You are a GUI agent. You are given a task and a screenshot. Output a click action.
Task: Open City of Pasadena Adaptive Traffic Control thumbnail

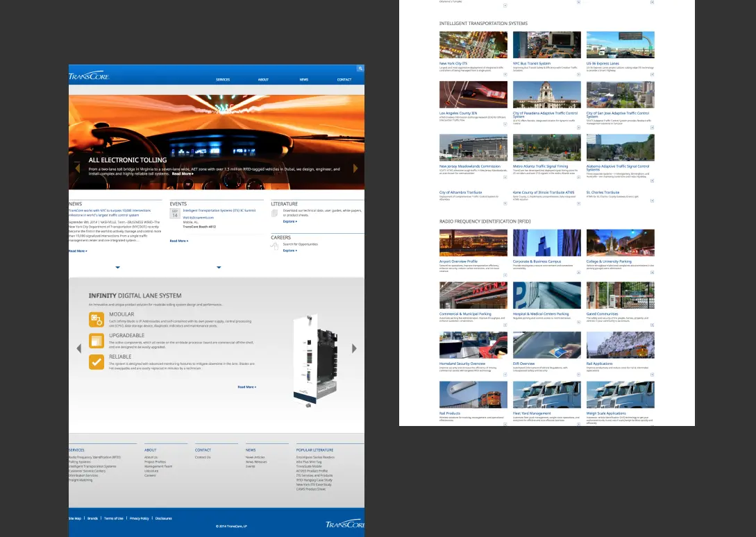click(x=547, y=94)
